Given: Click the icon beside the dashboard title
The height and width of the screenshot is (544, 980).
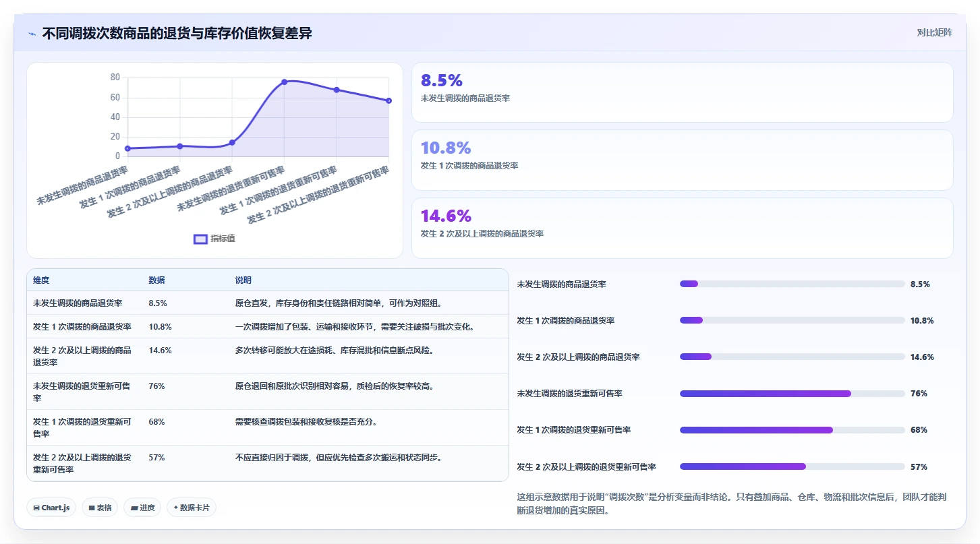Looking at the screenshot, I should tap(32, 34).
